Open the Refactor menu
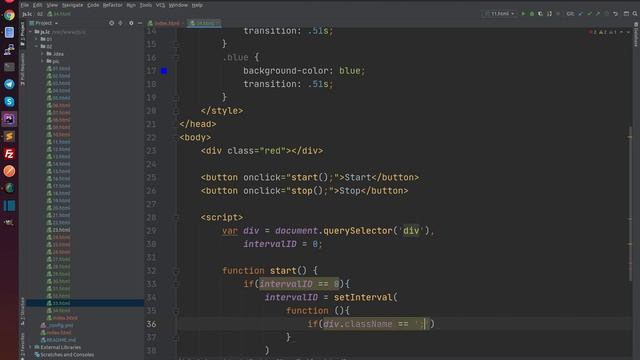This screenshot has height=360, width=640. coord(113,5)
